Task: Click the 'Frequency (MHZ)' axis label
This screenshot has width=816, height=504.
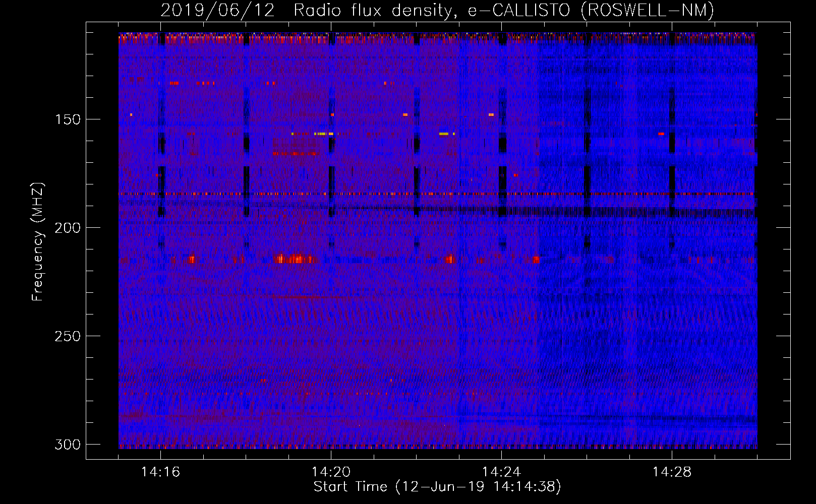Action: tap(38, 241)
